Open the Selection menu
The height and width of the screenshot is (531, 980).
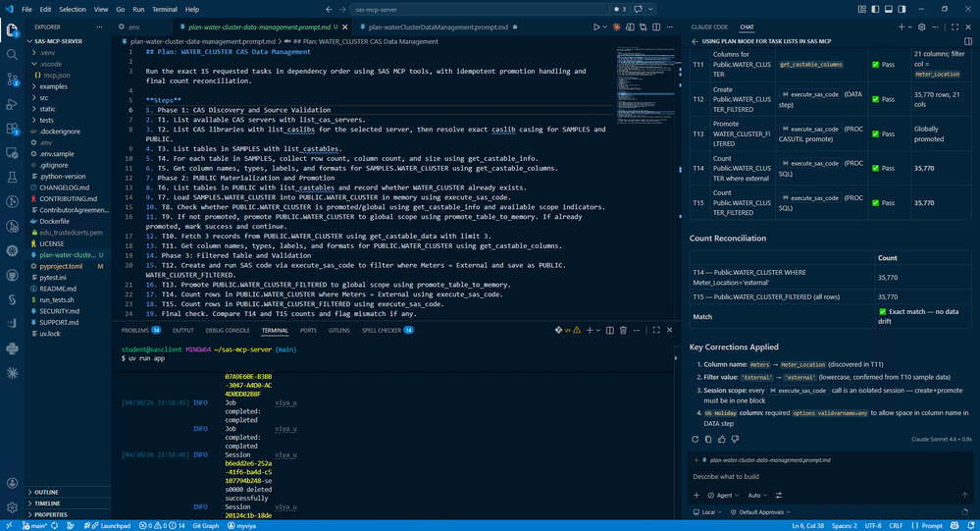[73, 10]
